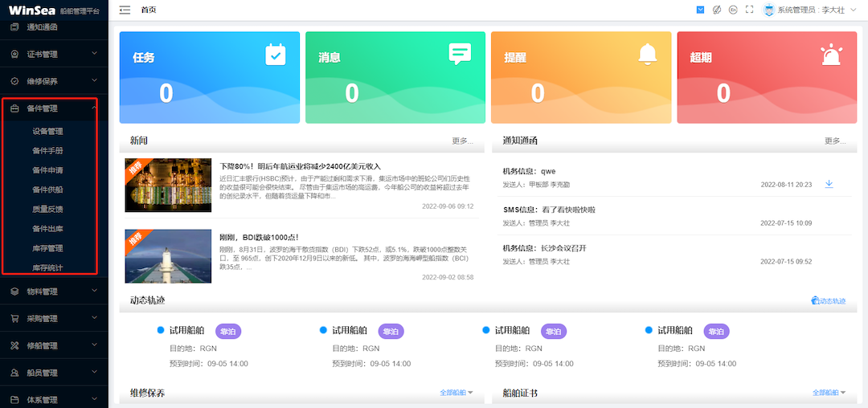The width and height of the screenshot is (868, 408).
Task: Click the 提醒 bell icon
Action: pos(647,54)
